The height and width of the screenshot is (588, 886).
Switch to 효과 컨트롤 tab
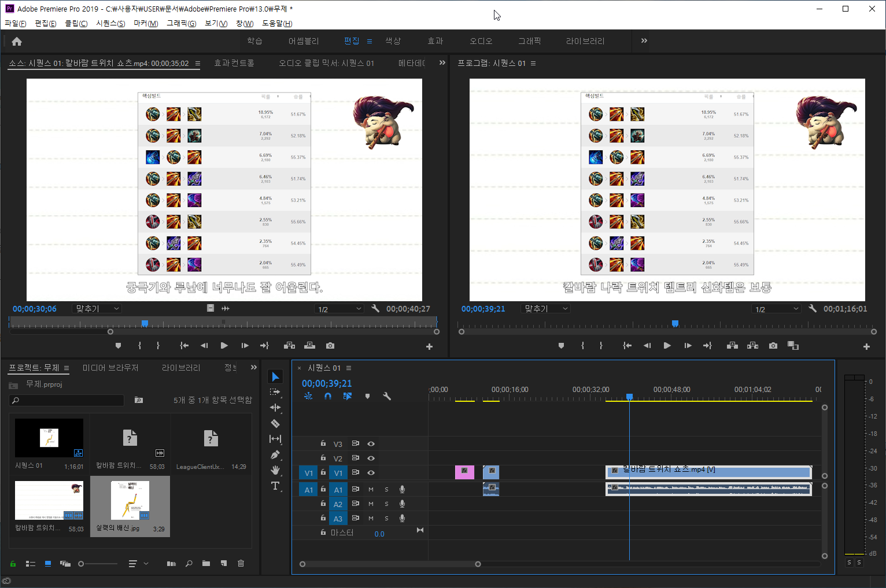pos(234,63)
